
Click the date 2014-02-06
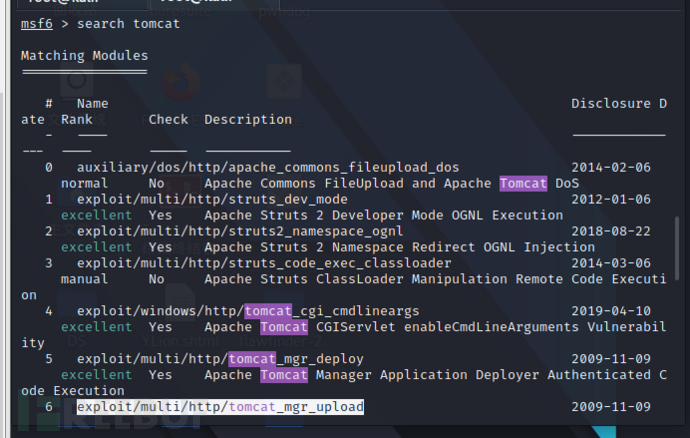611,167
